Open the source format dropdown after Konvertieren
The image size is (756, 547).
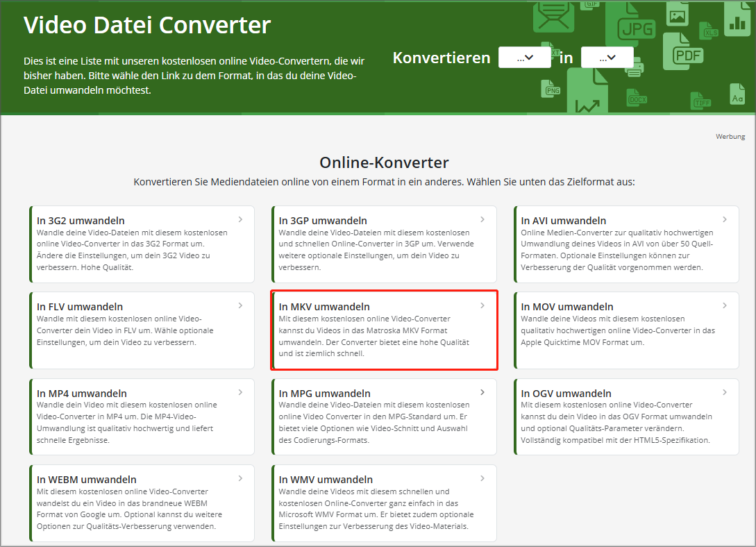[525, 57]
